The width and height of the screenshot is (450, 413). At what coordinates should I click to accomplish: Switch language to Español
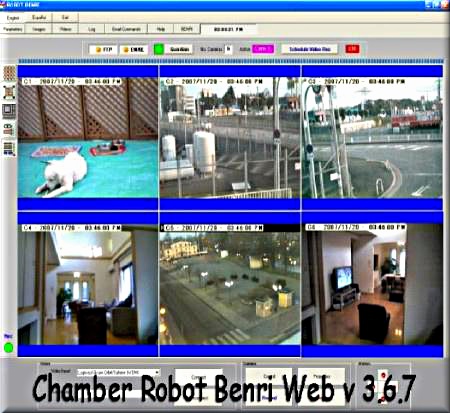[x=39, y=18]
